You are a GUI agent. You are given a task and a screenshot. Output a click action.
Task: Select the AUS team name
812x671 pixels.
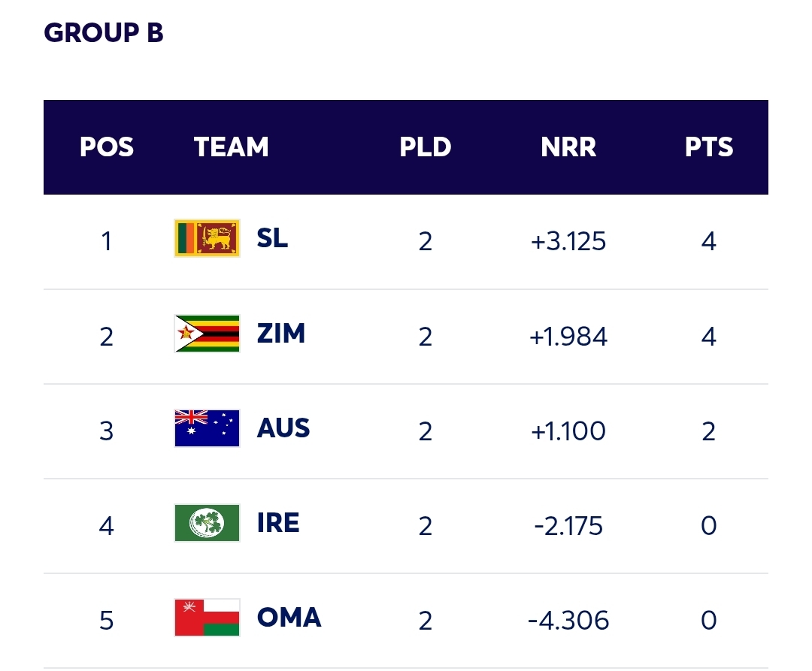point(283,428)
